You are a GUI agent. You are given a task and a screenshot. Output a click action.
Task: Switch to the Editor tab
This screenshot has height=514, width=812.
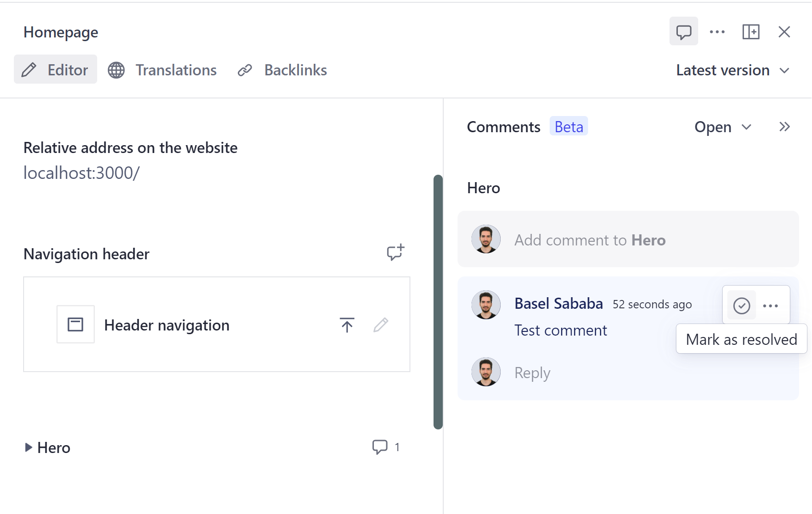pyautogui.click(x=56, y=70)
